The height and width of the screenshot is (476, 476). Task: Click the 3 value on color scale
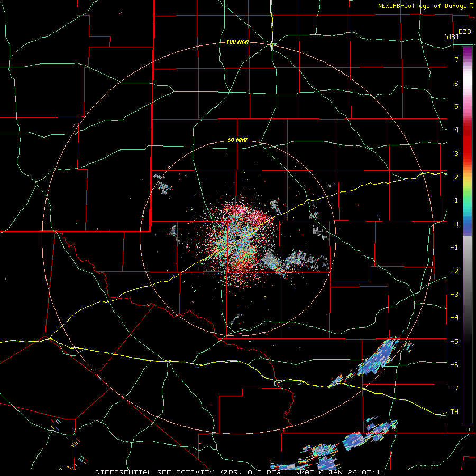456,153
